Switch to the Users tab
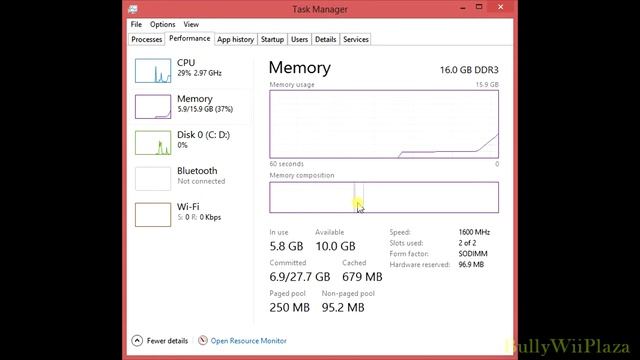The image size is (640, 360). point(299,40)
